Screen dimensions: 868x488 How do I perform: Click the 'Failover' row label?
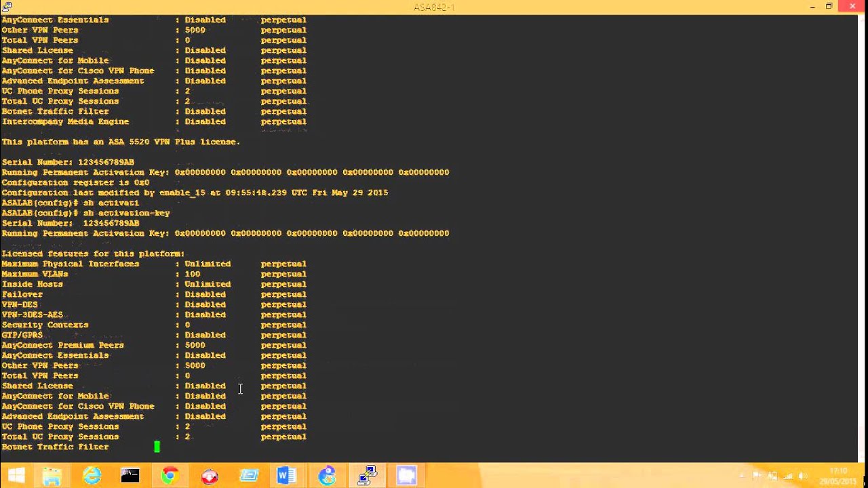[x=22, y=294]
